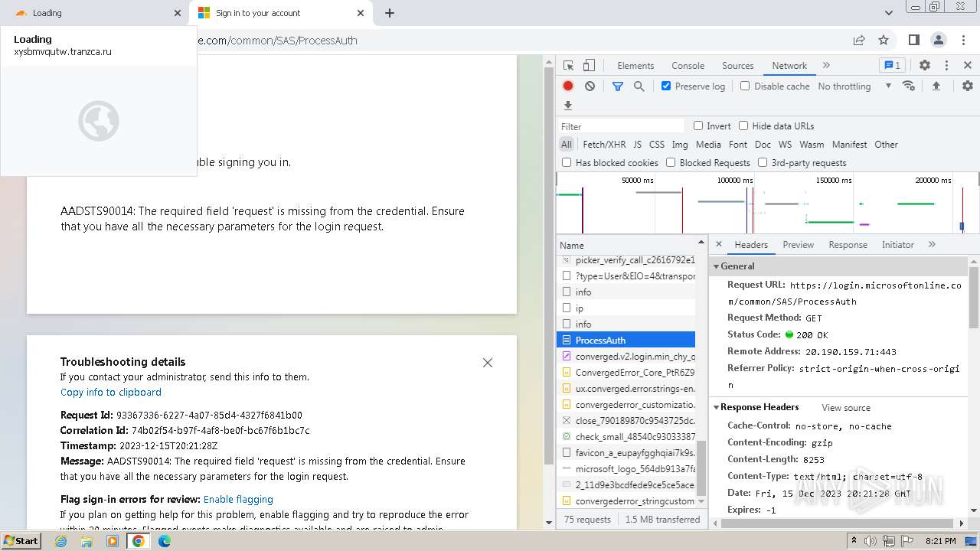Type in the network Filter field
The width and height of the screenshot is (980, 551).
[x=621, y=126]
